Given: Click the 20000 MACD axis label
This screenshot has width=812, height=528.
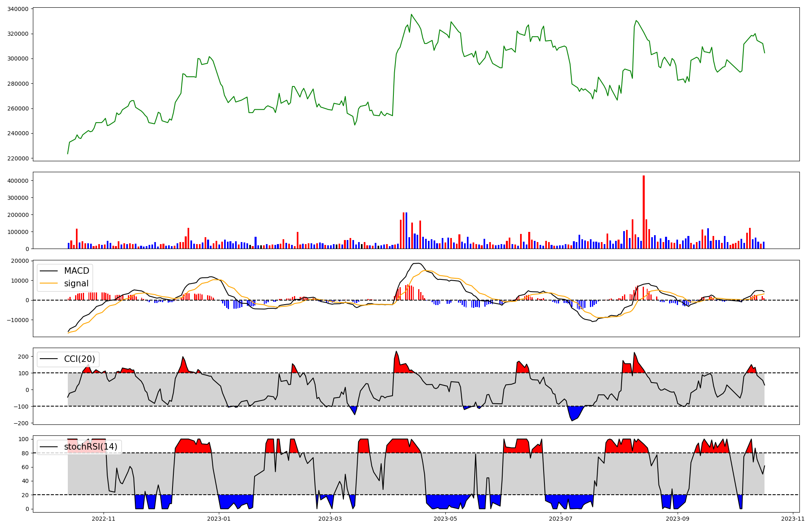Looking at the screenshot, I should point(19,261).
